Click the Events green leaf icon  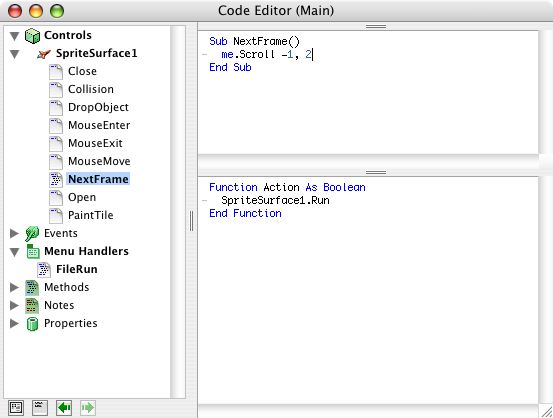tap(32, 234)
